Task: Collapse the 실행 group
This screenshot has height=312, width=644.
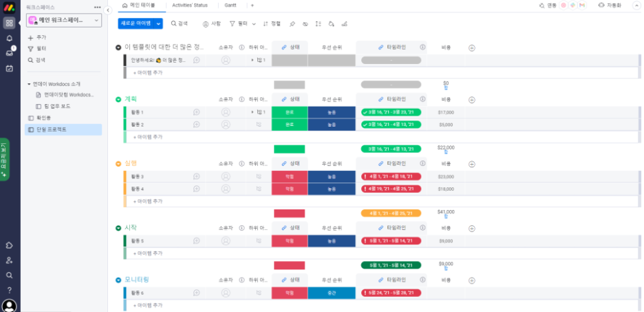Action: pyautogui.click(x=118, y=164)
